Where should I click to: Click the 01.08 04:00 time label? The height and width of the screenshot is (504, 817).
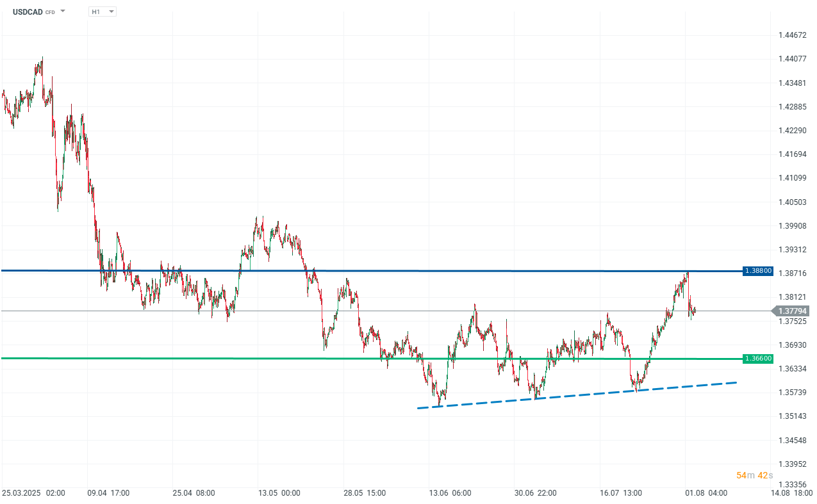[707, 494]
